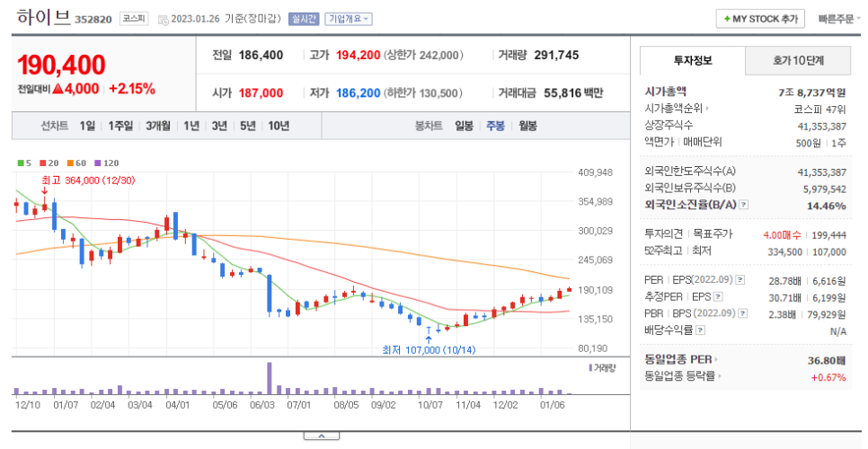Click the +2.15% change rate

(132, 89)
